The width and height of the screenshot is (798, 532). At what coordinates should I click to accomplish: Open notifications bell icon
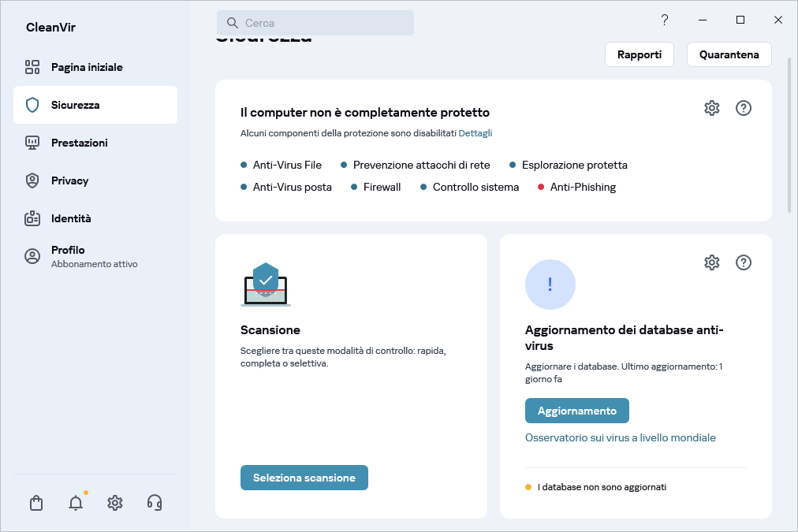coord(76,503)
